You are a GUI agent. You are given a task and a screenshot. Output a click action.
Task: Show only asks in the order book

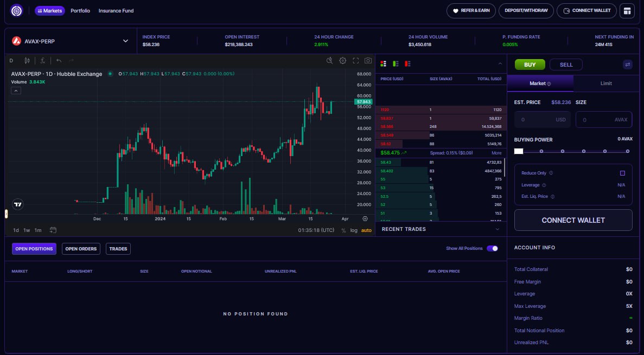407,63
